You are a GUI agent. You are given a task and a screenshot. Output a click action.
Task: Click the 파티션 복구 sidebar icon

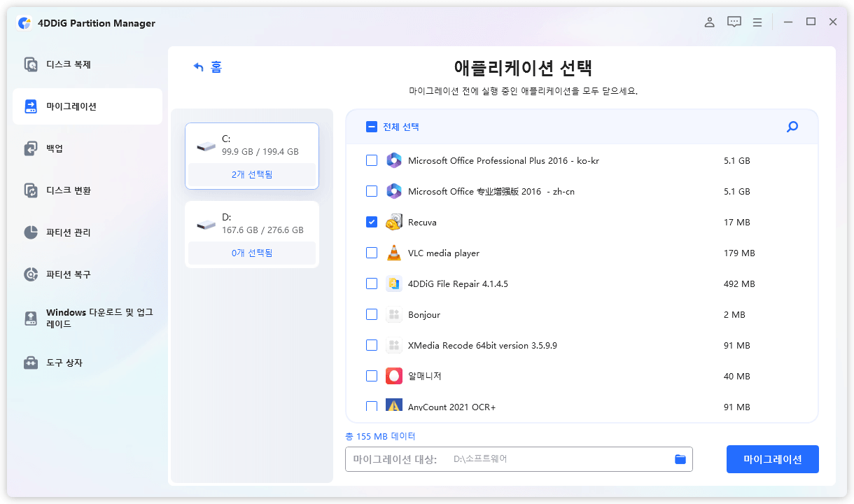click(31, 274)
